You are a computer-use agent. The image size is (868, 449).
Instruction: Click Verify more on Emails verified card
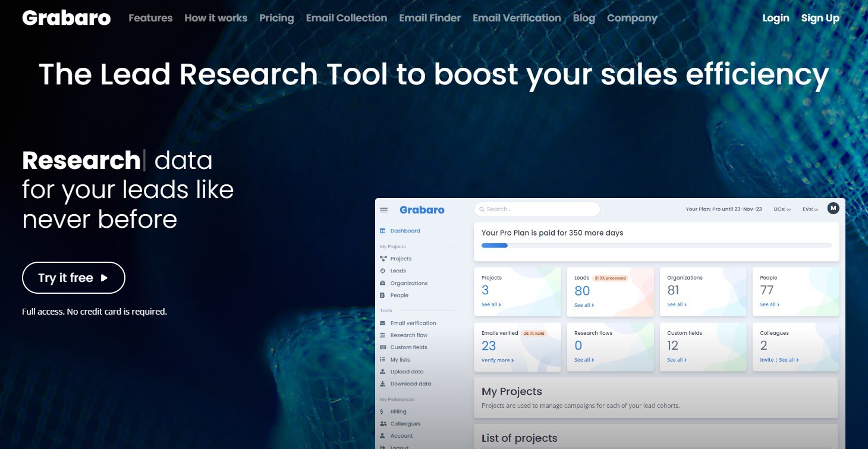pos(498,360)
